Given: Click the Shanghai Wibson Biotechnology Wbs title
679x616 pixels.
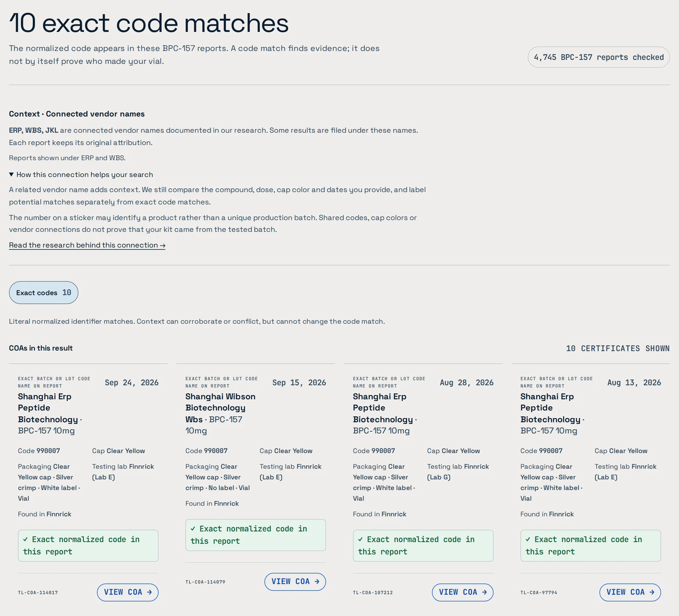Looking at the screenshot, I should pyautogui.click(x=220, y=408).
